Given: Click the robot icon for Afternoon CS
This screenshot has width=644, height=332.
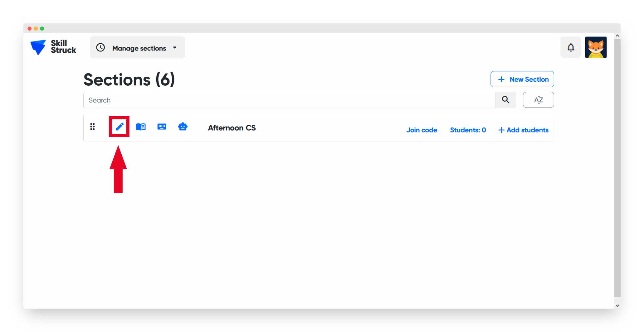Looking at the screenshot, I should click(x=183, y=127).
